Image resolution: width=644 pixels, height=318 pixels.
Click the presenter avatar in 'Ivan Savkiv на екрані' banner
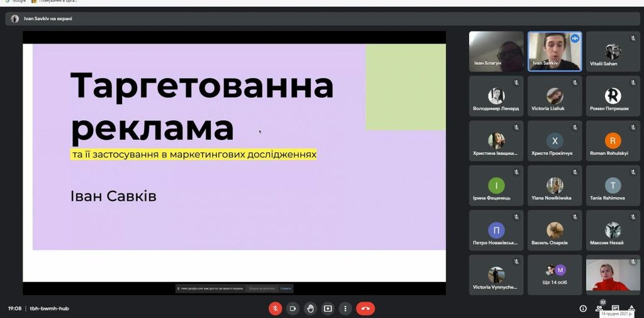[x=15, y=18]
